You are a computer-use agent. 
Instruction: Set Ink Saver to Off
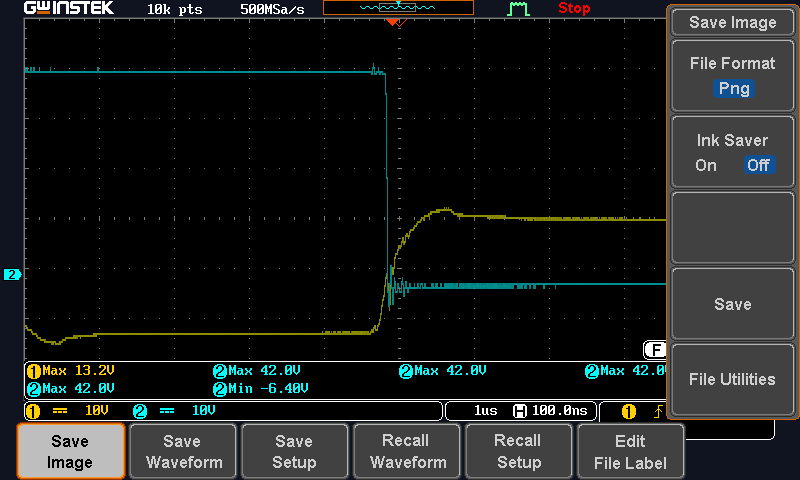pyautogui.click(x=759, y=165)
